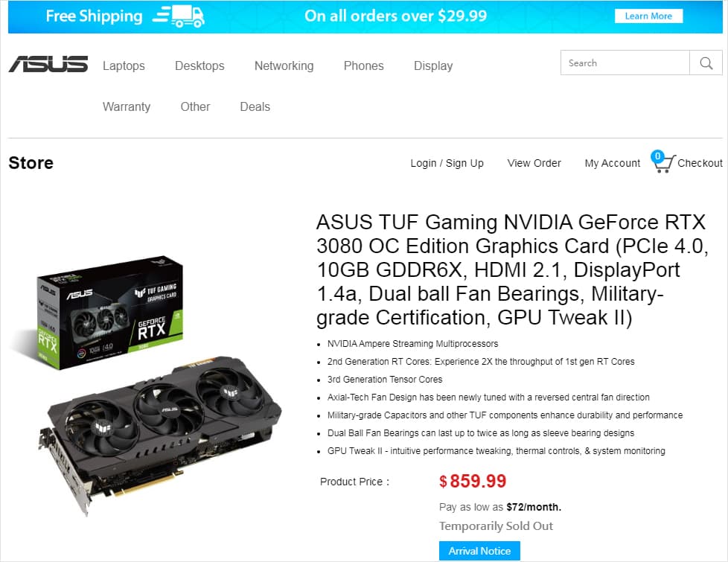Open the Other menu item
This screenshot has height=562, width=728.
pyautogui.click(x=195, y=107)
